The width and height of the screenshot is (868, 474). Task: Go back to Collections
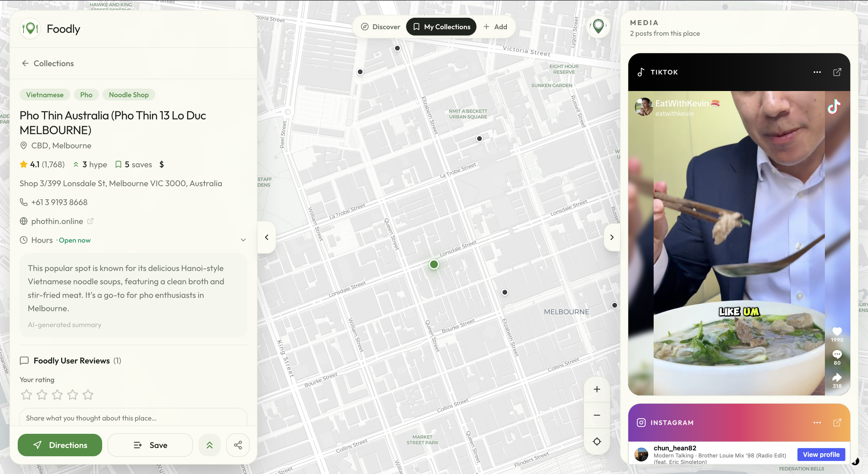(x=48, y=64)
